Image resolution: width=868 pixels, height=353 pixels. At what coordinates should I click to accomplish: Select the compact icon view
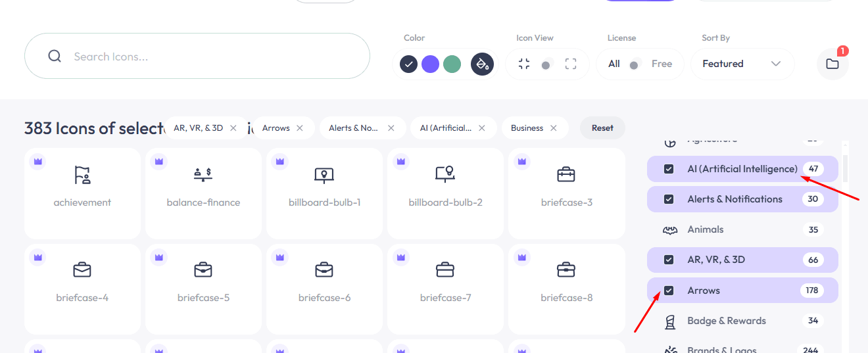[x=524, y=64]
